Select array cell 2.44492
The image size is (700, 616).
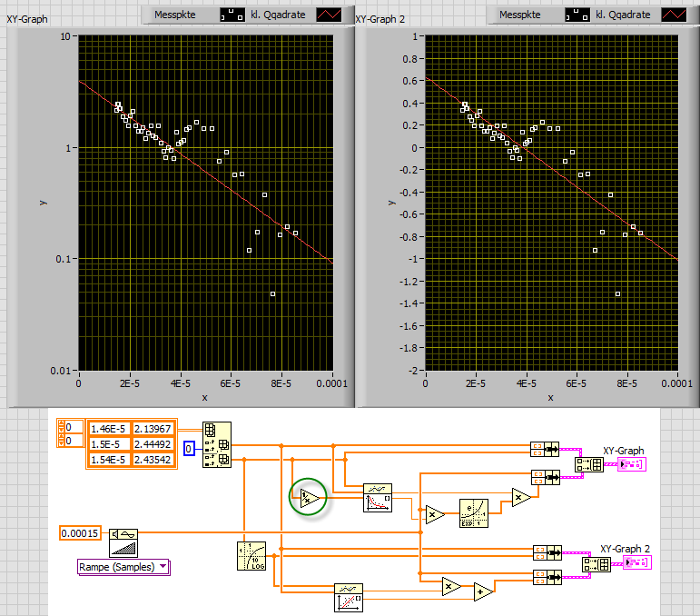(x=153, y=444)
